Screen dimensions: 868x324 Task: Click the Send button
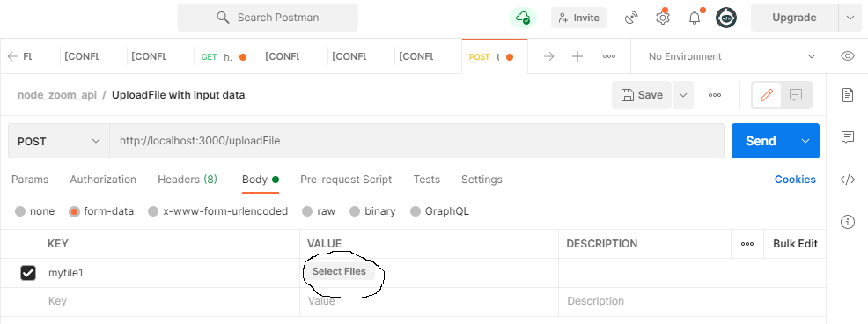pos(761,141)
